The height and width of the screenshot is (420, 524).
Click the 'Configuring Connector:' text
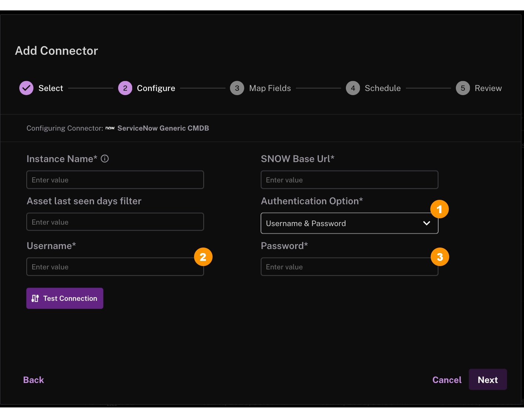pyautogui.click(x=65, y=128)
